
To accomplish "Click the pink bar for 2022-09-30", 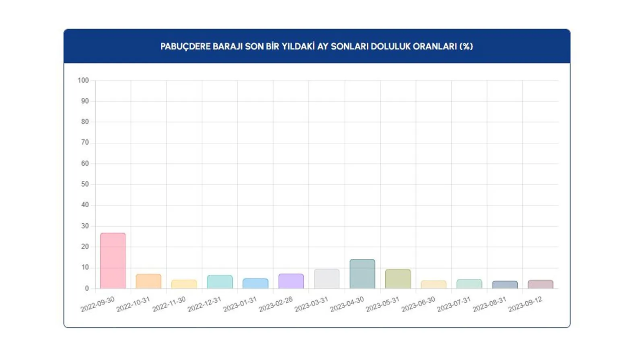I will (x=113, y=260).
